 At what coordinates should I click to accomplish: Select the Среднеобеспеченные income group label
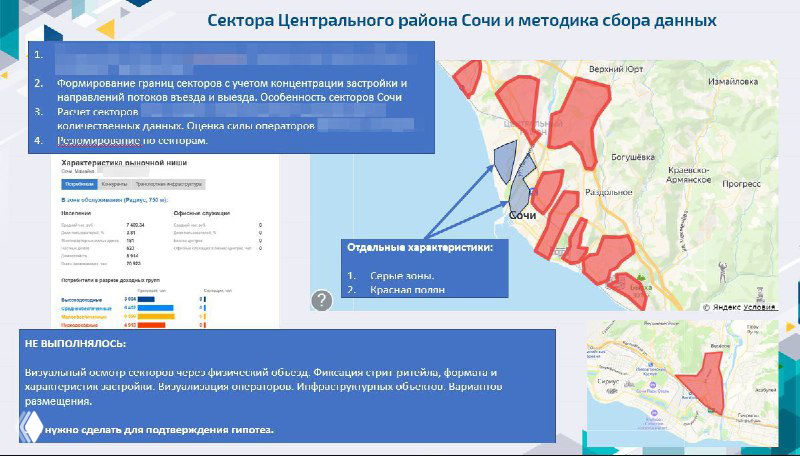point(84,307)
